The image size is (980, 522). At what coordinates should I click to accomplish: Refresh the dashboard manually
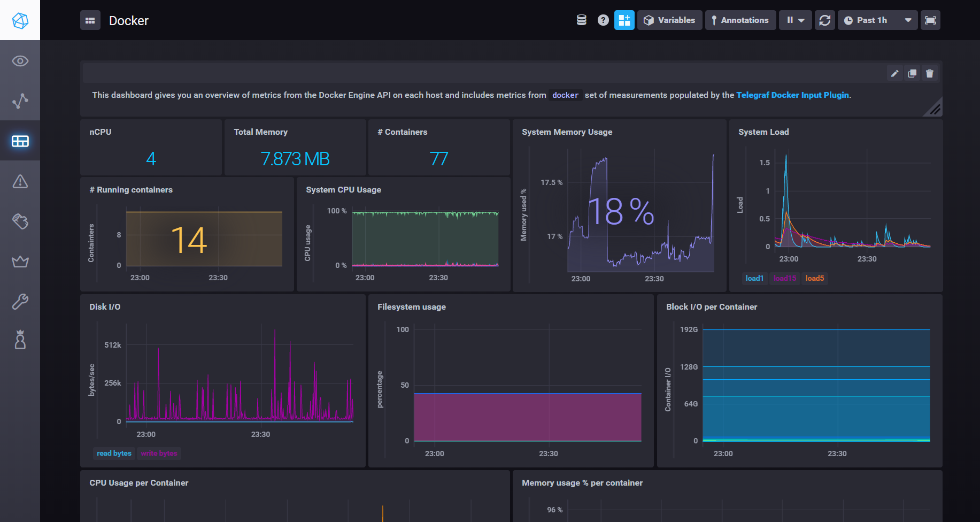pyautogui.click(x=824, y=20)
